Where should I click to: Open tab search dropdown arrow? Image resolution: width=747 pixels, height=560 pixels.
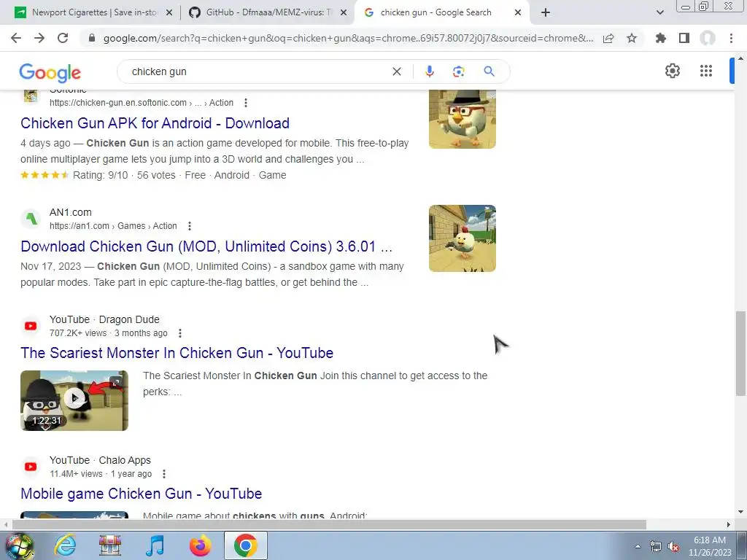click(x=659, y=12)
